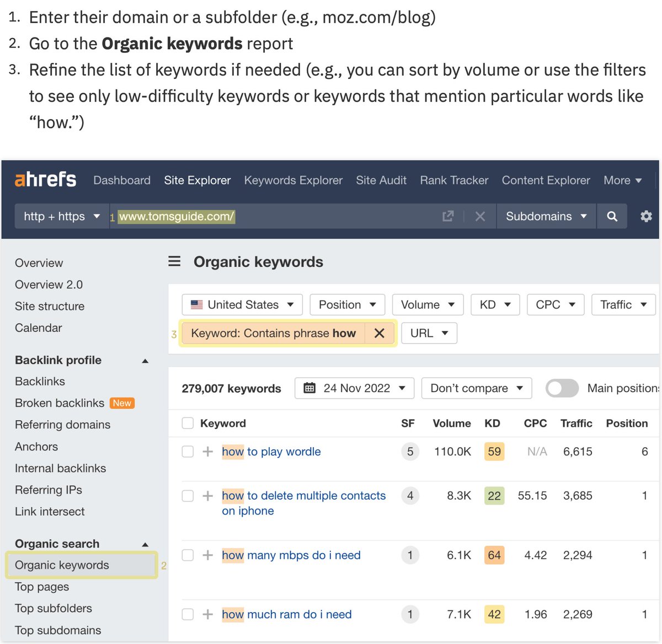Open the URL filter dropdown
The image size is (662, 644).
(429, 333)
